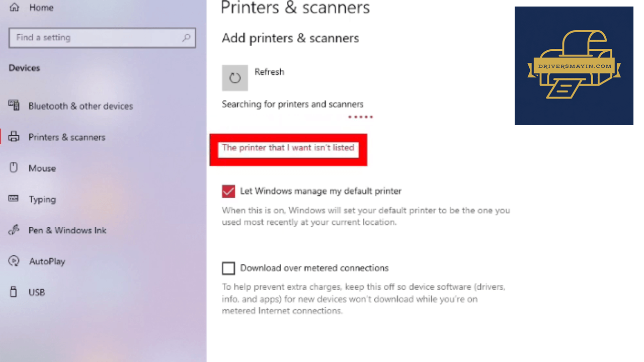Click the Home label
This screenshot has width=644, height=362.
point(41,8)
